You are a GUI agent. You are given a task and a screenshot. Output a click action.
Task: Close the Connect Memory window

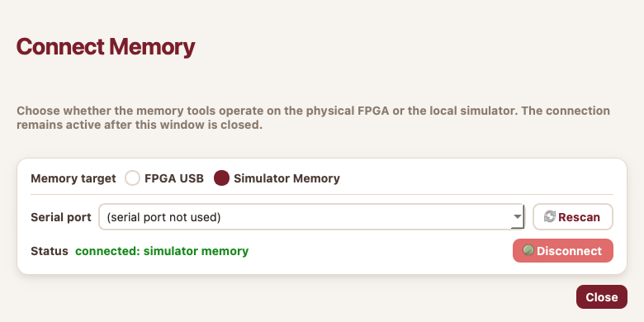(602, 297)
